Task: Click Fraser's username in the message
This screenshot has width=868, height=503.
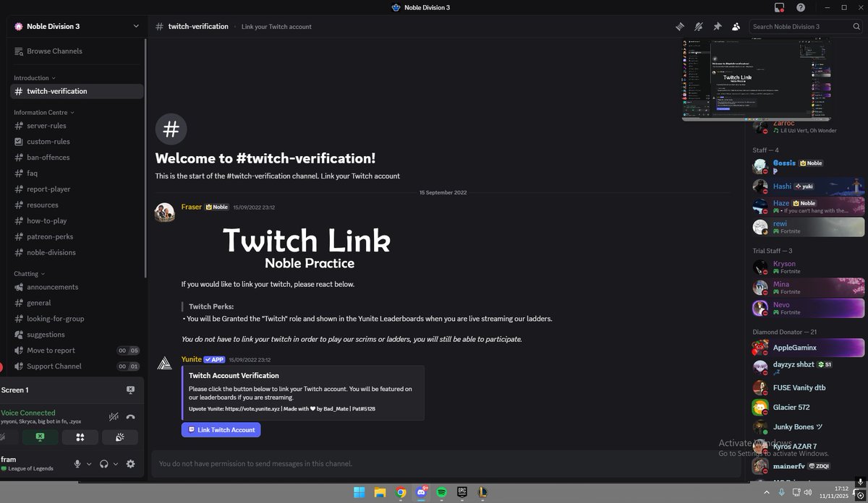Action: tap(192, 207)
